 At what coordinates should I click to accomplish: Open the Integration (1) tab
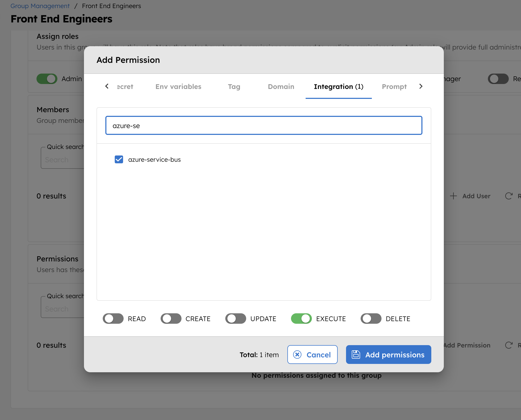point(338,87)
